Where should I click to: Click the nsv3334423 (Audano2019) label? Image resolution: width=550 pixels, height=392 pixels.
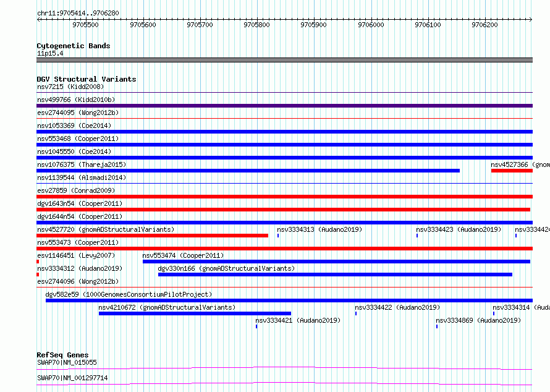(x=459, y=229)
